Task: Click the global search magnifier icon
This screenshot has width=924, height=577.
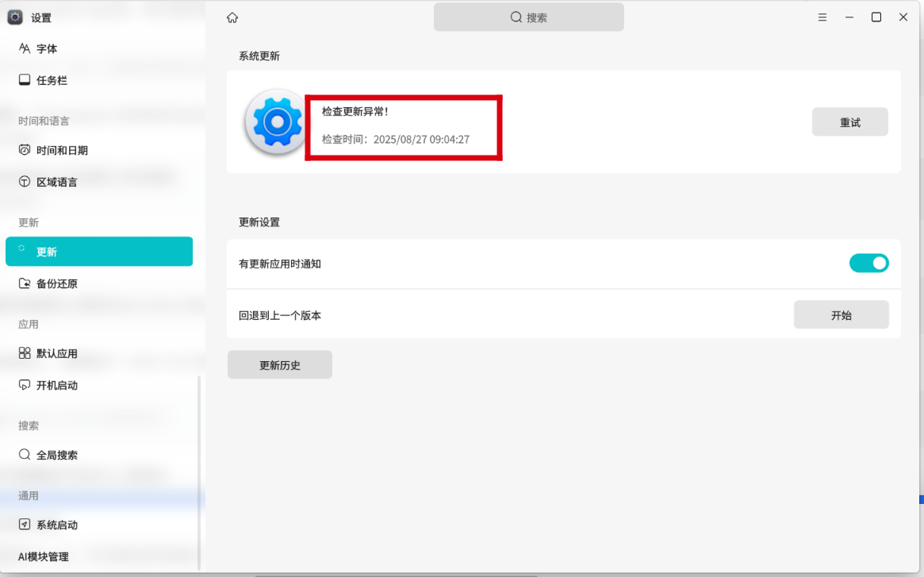Action: coord(25,455)
